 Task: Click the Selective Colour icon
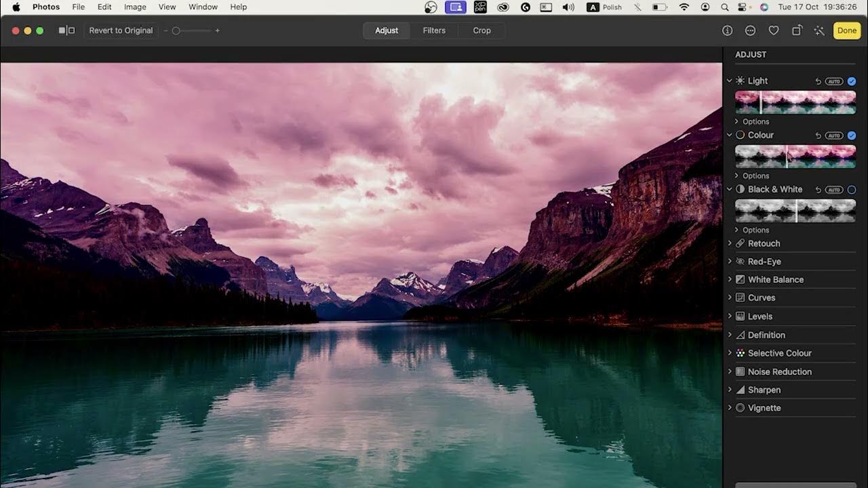coord(740,352)
